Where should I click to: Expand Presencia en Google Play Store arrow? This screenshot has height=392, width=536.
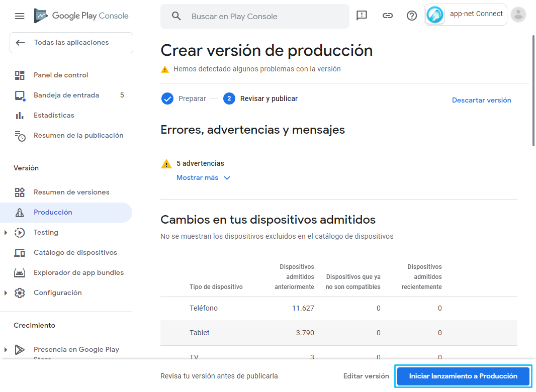(x=6, y=350)
